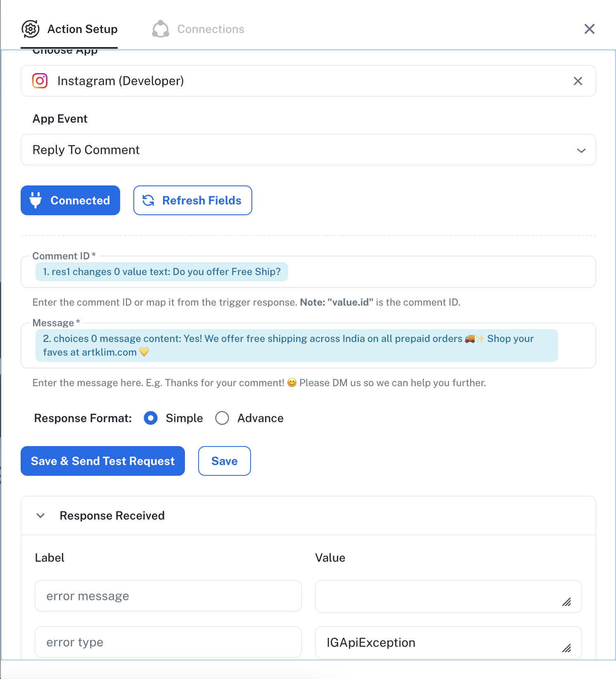The height and width of the screenshot is (679, 616).
Task: Click the Action Setup gear icon
Action: 31,29
